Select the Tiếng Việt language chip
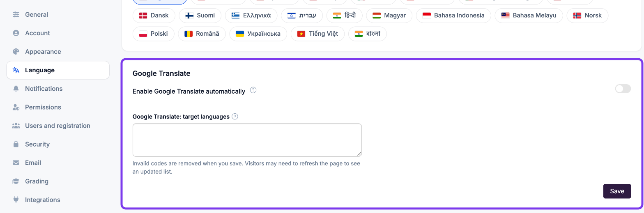The width and height of the screenshot is (644, 213). (317, 34)
